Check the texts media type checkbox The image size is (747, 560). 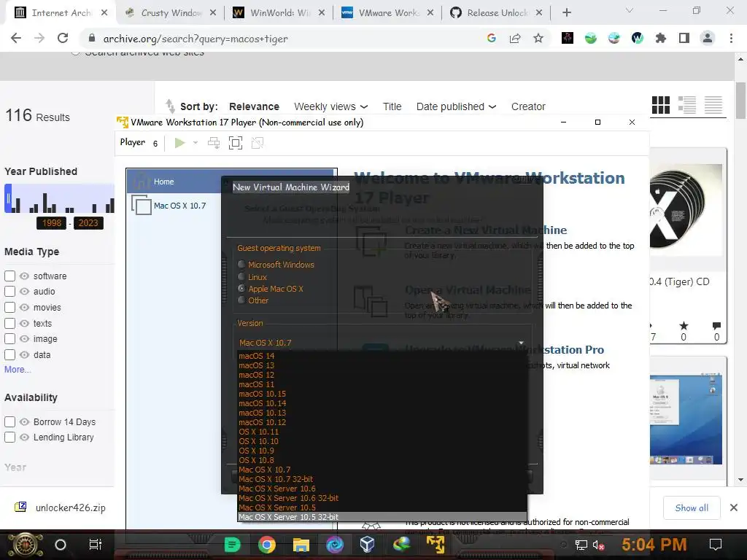pyautogui.click(x=9, y=323)
